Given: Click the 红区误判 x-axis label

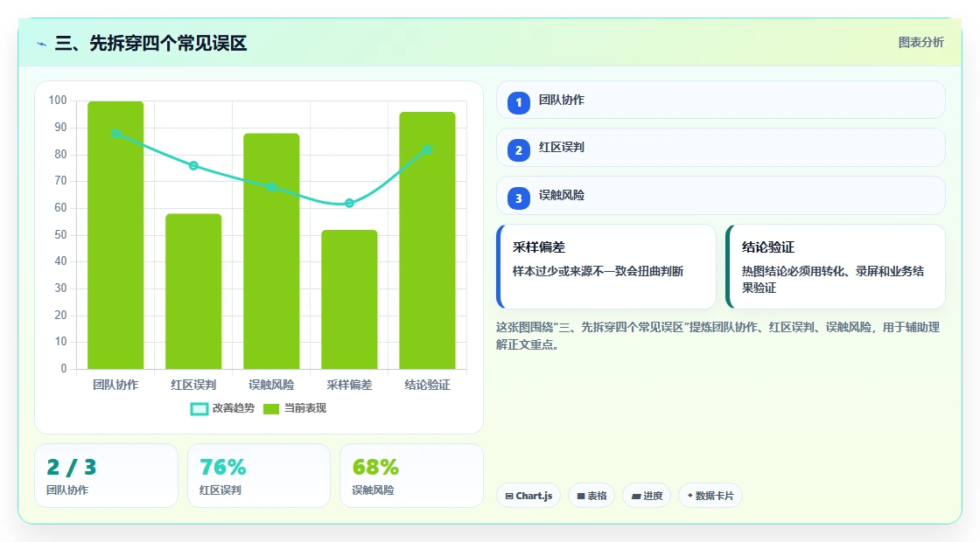Looking at the screenshot, I should [193, 385].
